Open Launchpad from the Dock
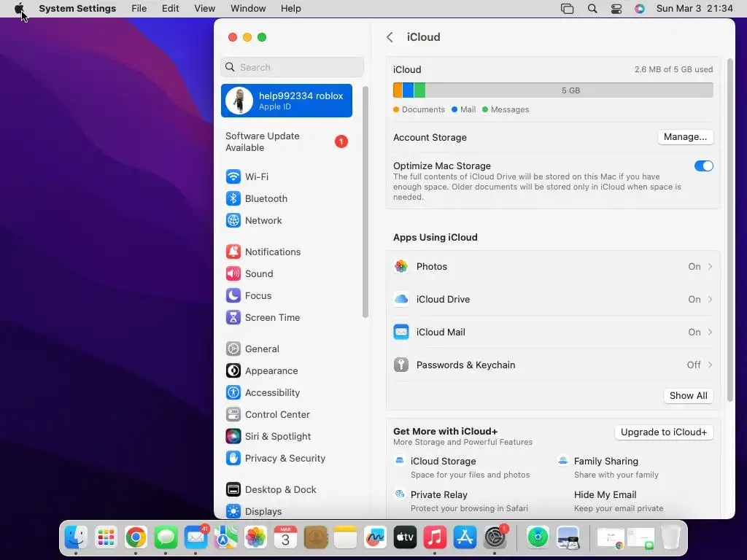This screenshot has height=560, width=747. 106,537
